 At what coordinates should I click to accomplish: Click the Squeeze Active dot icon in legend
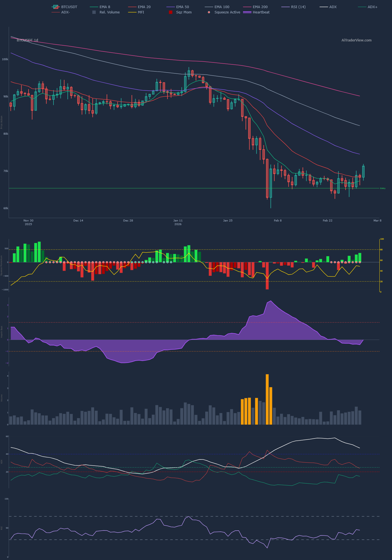click(209, 12)
